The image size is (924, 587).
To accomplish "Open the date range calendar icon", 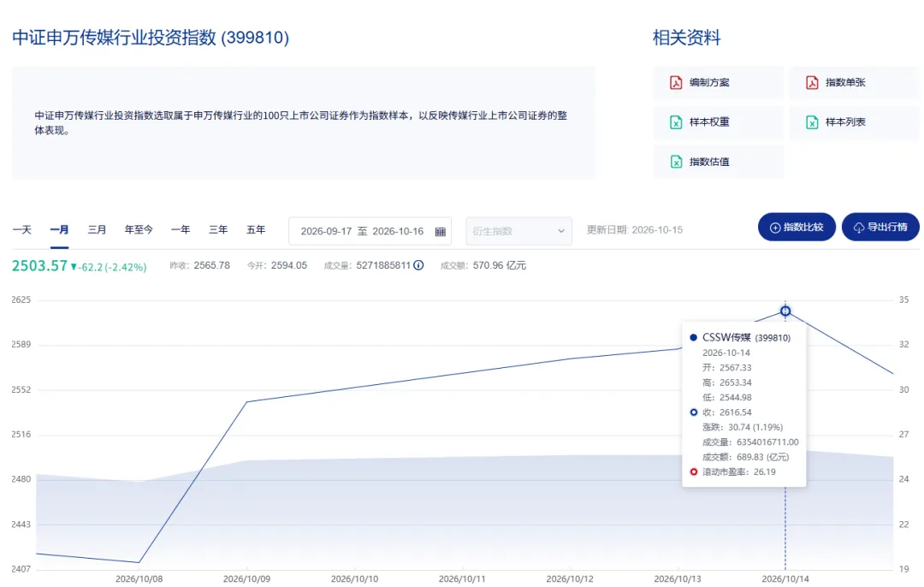I will tap(441, 232).
